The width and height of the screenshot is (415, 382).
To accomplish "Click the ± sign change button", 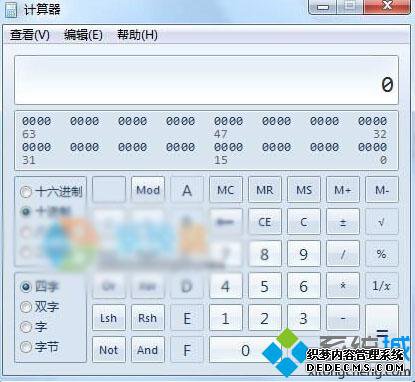I will tap(343, 222).
